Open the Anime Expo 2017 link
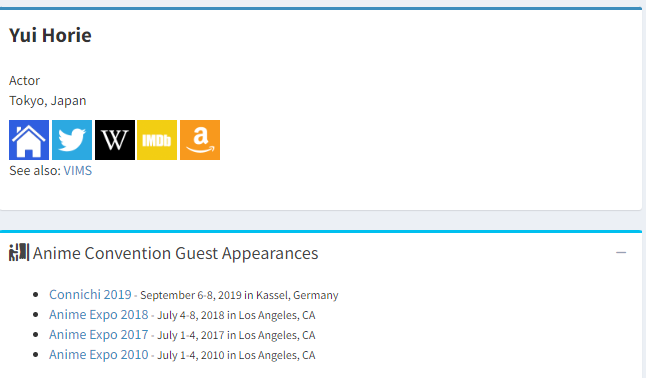The image size is (646, 378). coord(98,335)
